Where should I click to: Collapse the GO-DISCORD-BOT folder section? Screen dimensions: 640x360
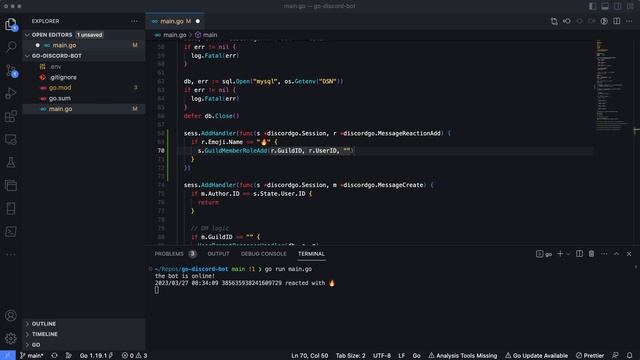tap(84, 56)
